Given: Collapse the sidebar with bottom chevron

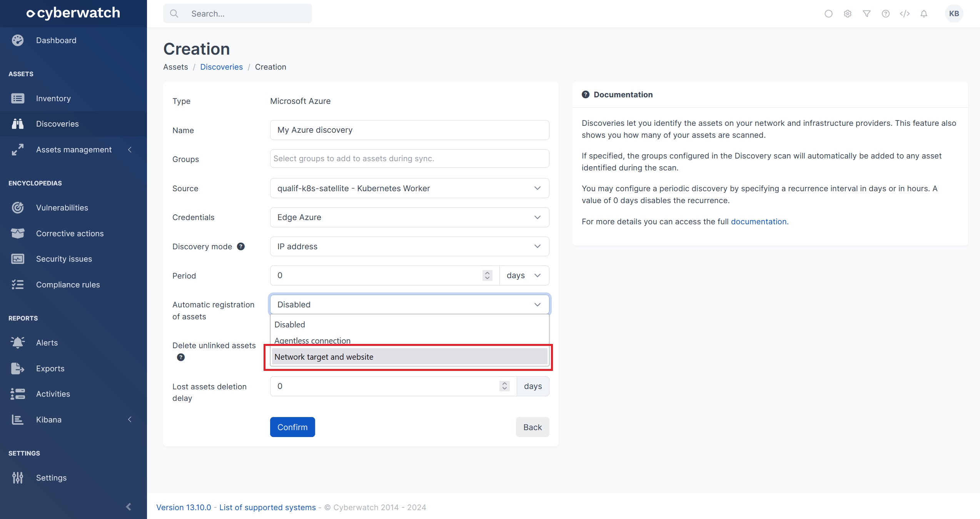Looking at the screenshot, I should (129, 507).
